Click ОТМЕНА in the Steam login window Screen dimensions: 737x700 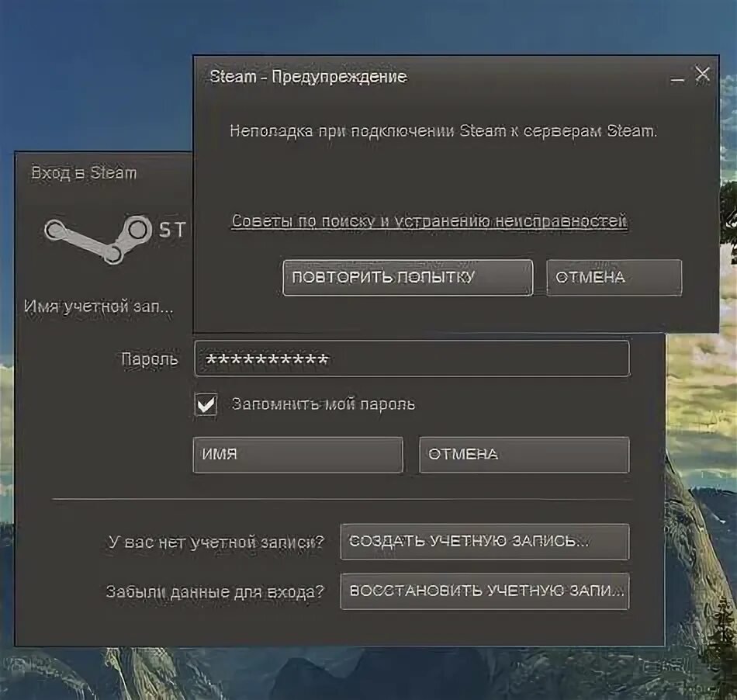[524, 455]
